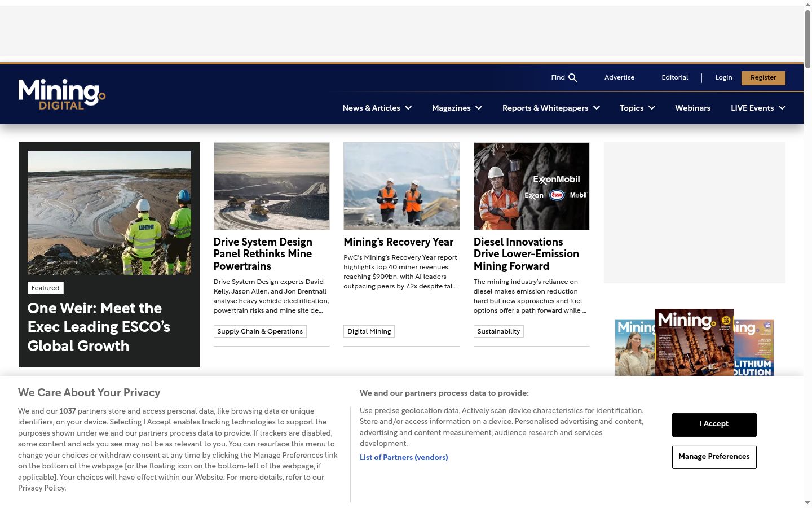This screenshot has width=812, height=508.
Task: Click the Topics menu label
Action: click(x=632, y=108)
